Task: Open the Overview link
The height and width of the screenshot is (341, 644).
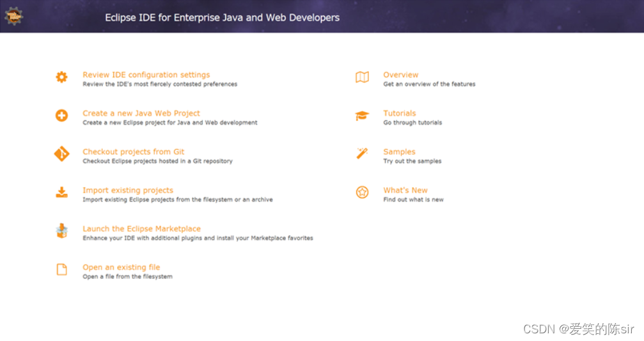Action: pos(401,75)
